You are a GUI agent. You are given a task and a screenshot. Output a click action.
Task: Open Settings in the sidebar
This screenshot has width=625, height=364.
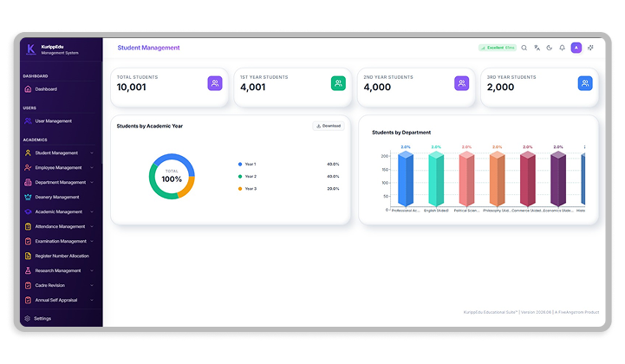click(60, 319)
